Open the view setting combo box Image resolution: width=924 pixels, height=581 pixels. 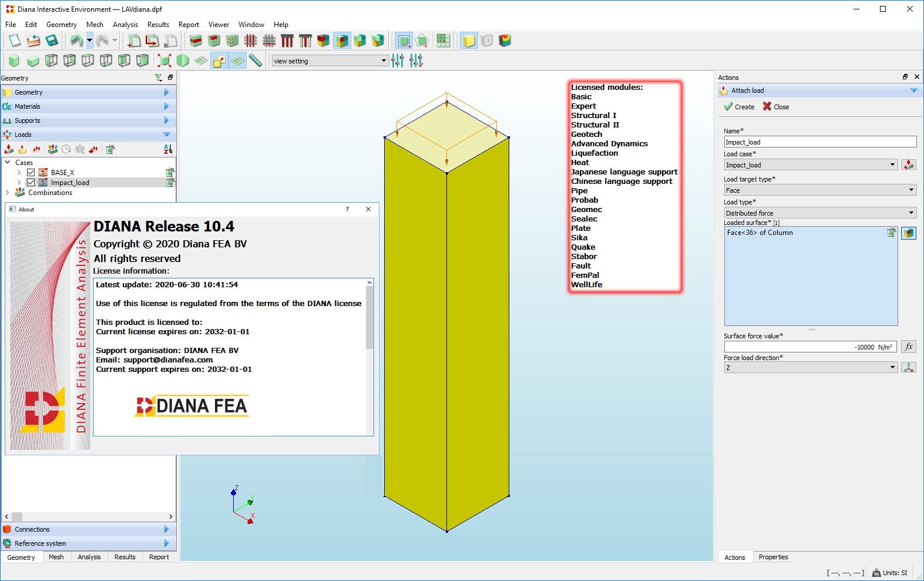pos(330,61)
